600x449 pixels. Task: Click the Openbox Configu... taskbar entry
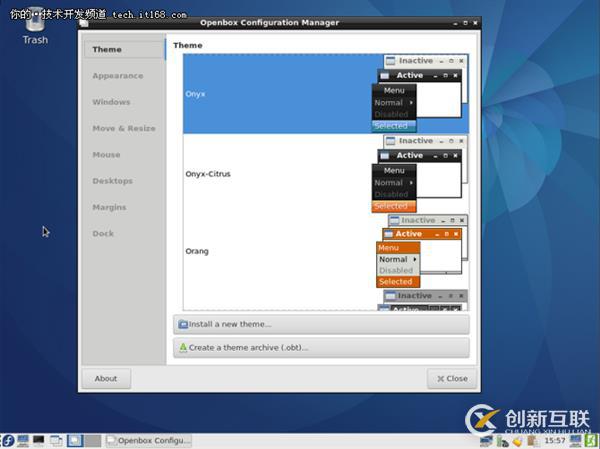[148, 441]
